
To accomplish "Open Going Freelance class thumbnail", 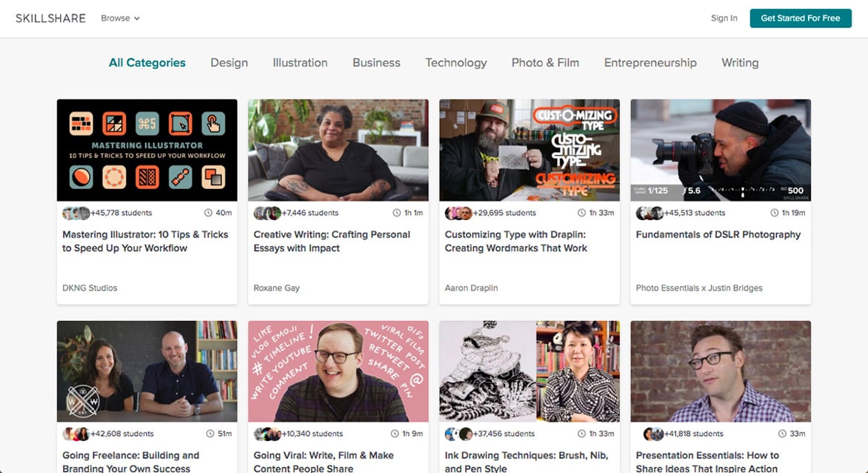I will [147, 371].
